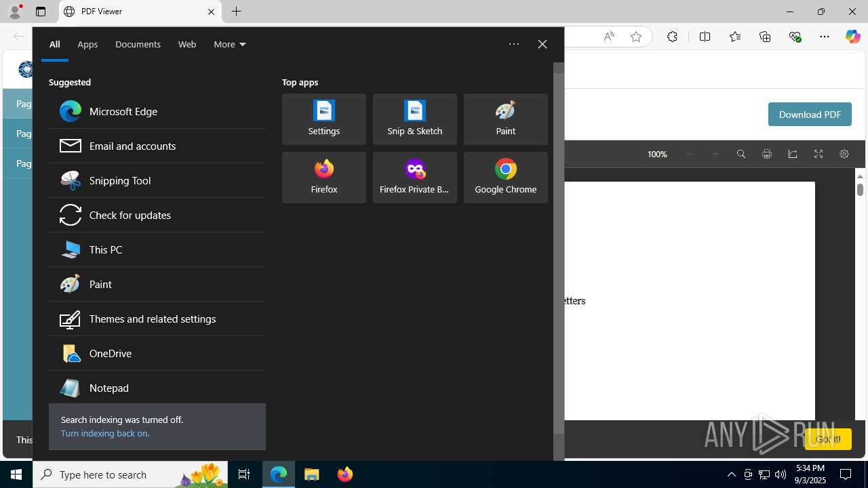Viewport: 868px width, 488px height.
Task: Click Turn indexing back on link
Action: click(105, 433)
